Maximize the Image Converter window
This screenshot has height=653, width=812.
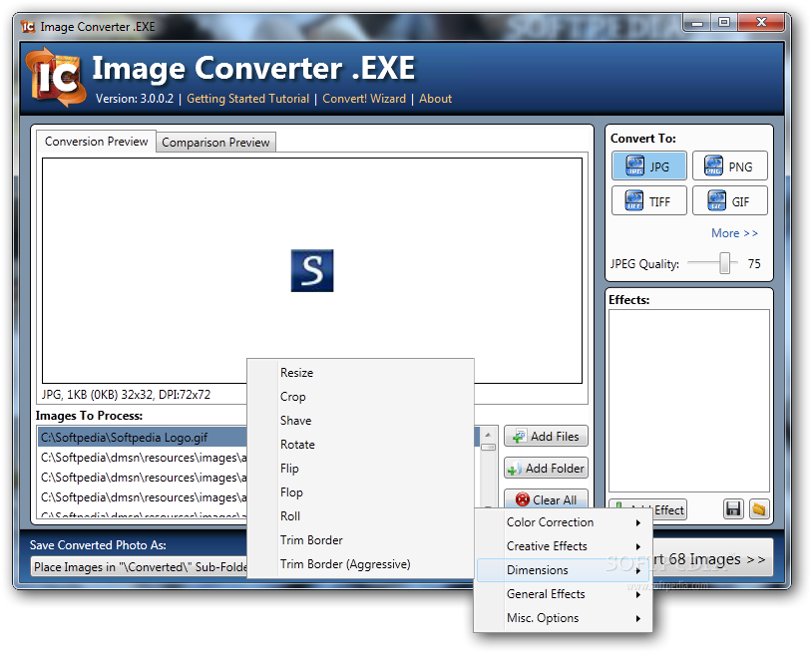[x=724, y=23]
